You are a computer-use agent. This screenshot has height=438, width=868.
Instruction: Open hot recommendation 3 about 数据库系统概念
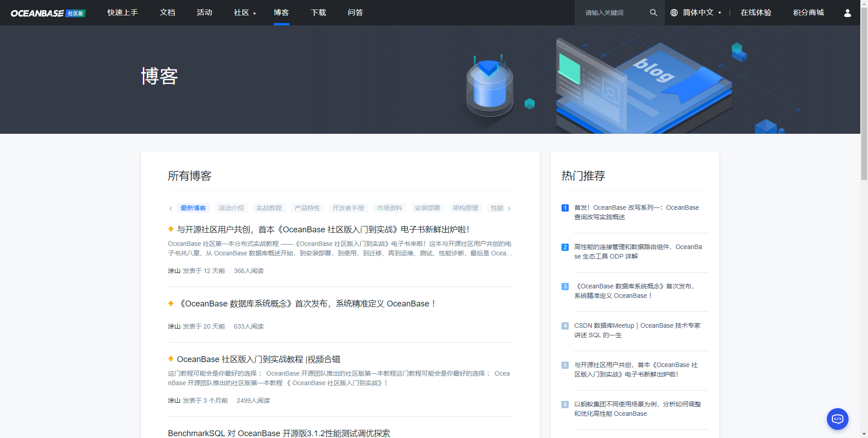(x=634, y=291)
